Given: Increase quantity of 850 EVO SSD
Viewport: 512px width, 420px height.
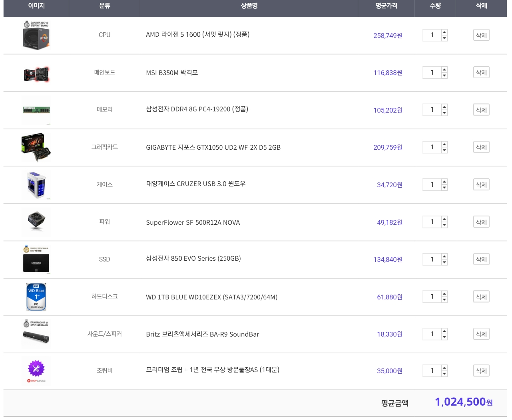Looking at the screenshot, I should [x=444, y=256].
